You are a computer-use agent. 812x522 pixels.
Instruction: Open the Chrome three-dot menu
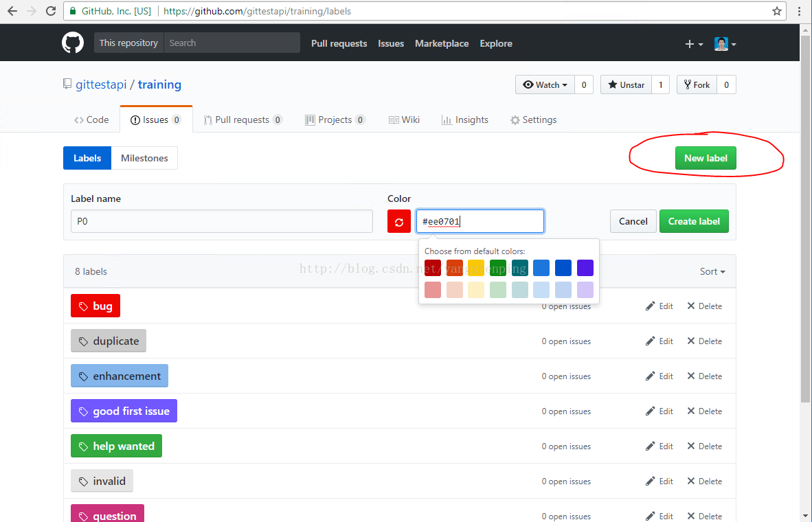coord(800,11)
